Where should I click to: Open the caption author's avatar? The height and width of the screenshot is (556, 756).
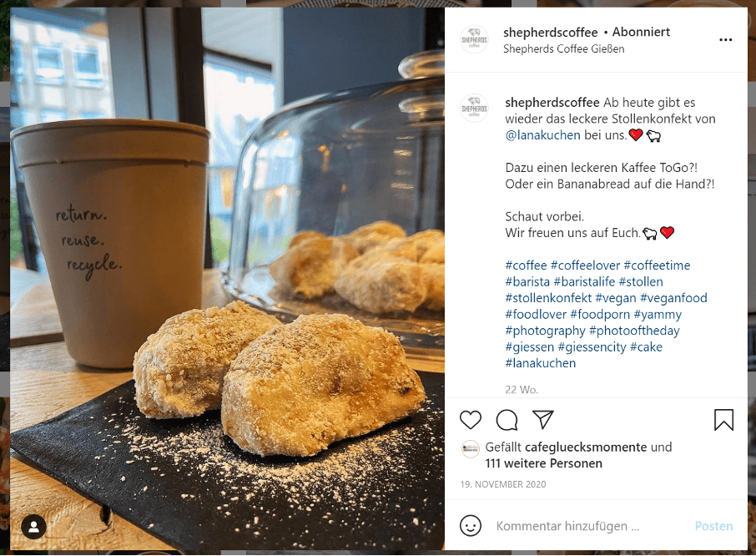click(x=474, y=108)
